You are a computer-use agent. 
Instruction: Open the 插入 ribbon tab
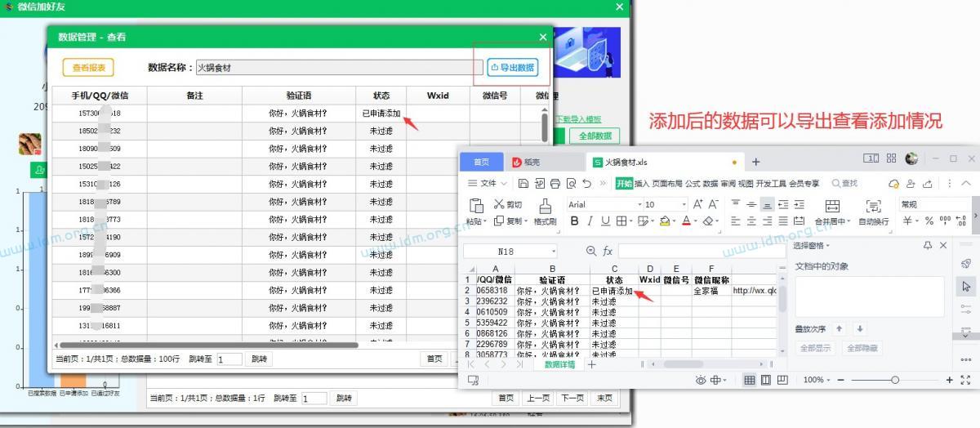click(x=642, y=183)
